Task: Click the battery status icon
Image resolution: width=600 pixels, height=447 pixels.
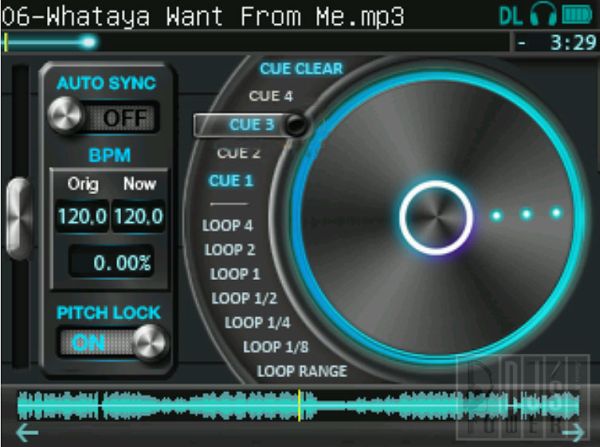Action: [577, 15]
